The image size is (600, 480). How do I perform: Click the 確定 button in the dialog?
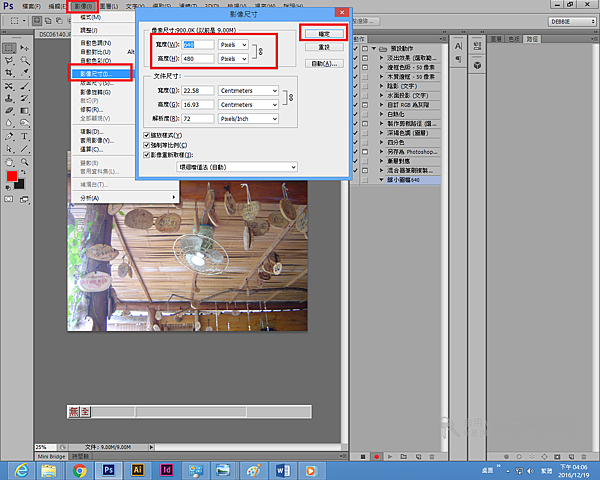tap(324, 34)
